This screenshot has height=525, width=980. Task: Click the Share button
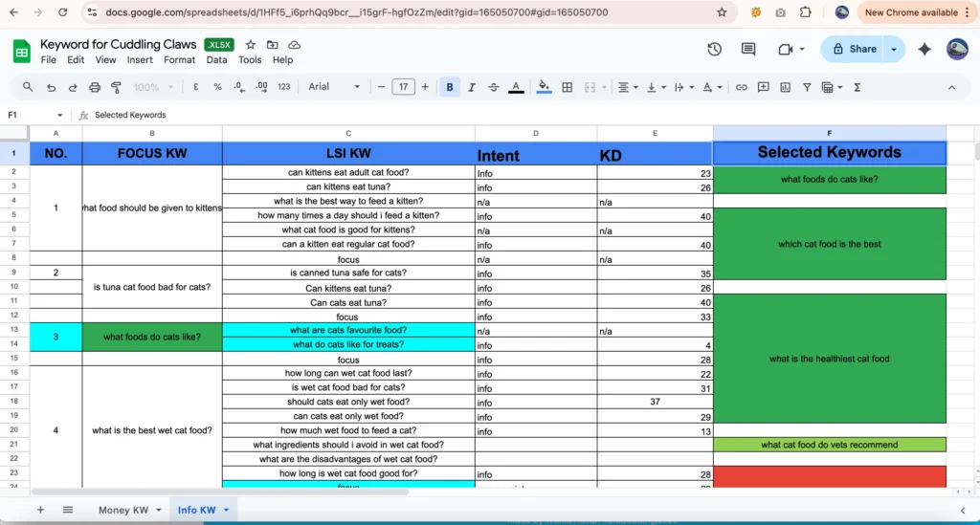point(855,49)
